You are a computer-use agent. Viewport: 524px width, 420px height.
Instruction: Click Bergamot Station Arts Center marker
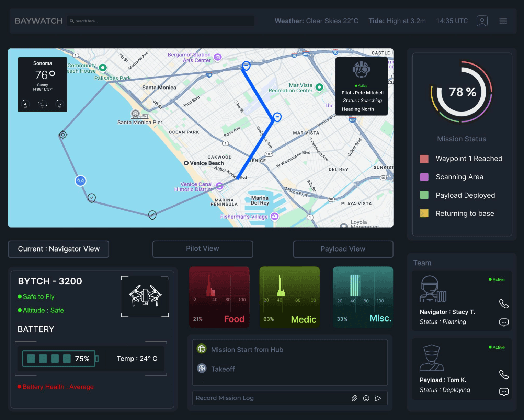(x=218, y=57)
